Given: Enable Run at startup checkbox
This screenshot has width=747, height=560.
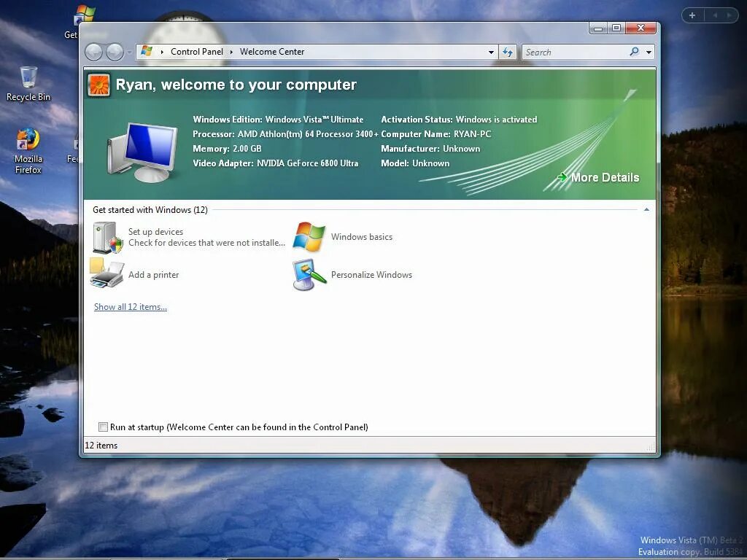Looking at the screenshot, I should (x=103, y=427).
